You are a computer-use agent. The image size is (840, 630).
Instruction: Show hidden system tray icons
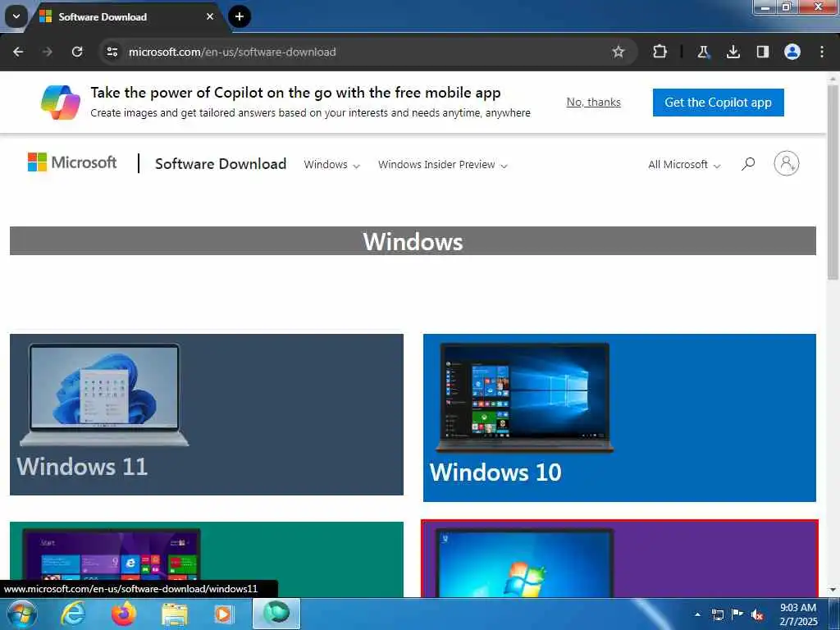click(697, 614)
